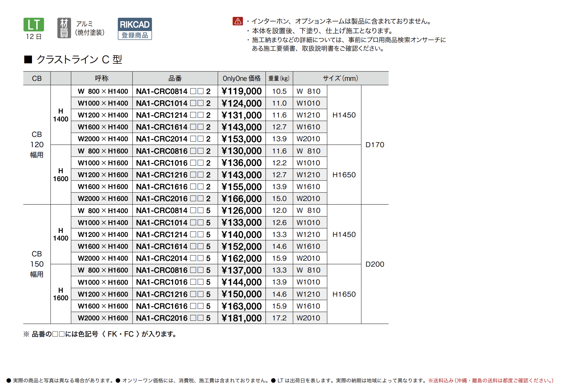Screen dimensions: 562x392
Task: Click the price ¥126,000
Action: pos(242,211)
